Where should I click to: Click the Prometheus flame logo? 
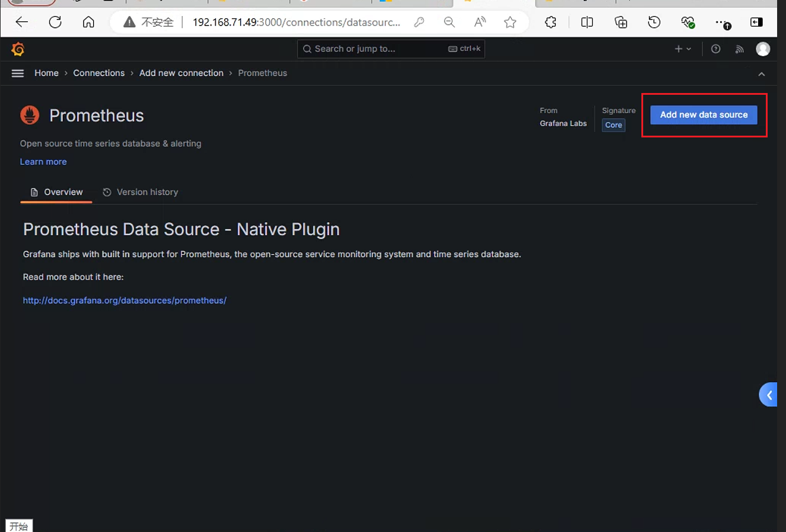(30, 115)
